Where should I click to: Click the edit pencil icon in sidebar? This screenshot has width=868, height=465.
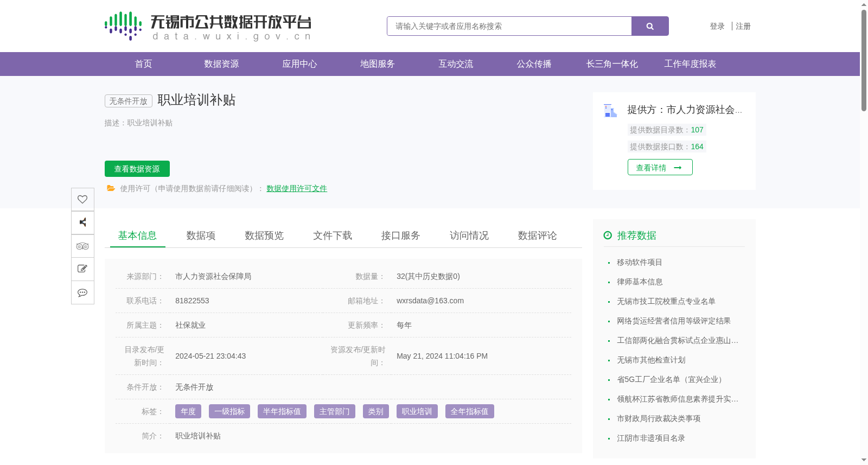tap(82, 269)
